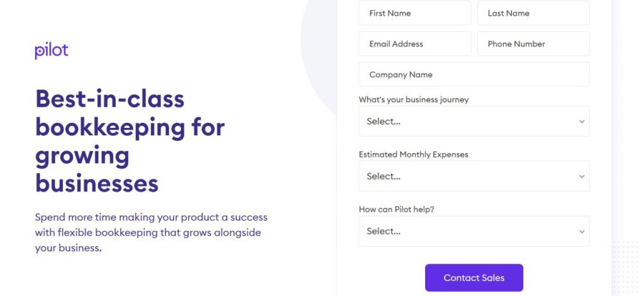Click the "Spend more time" description paragraph
Screen dimensions: 644x296
(151, 232)
